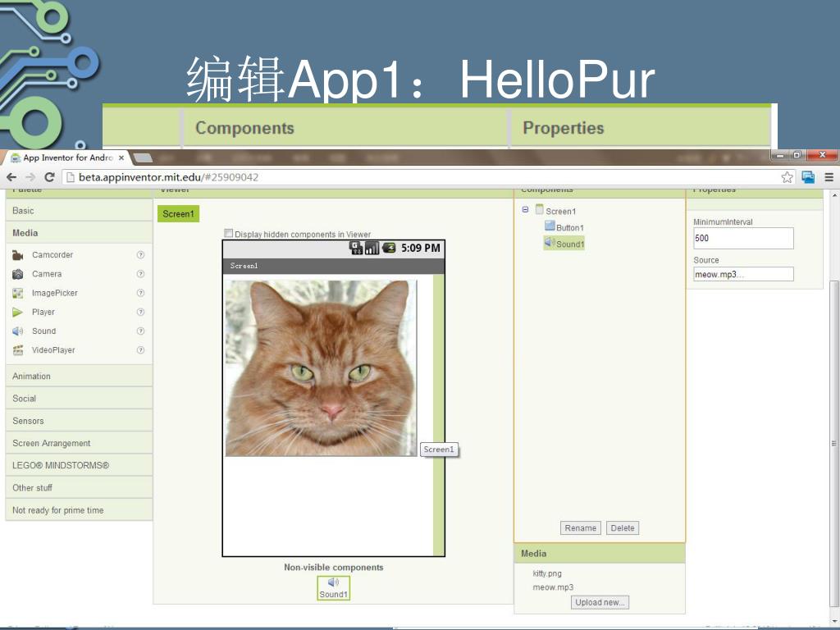Expand the Social palette section
840x630 pixels.
coord(80,399)
